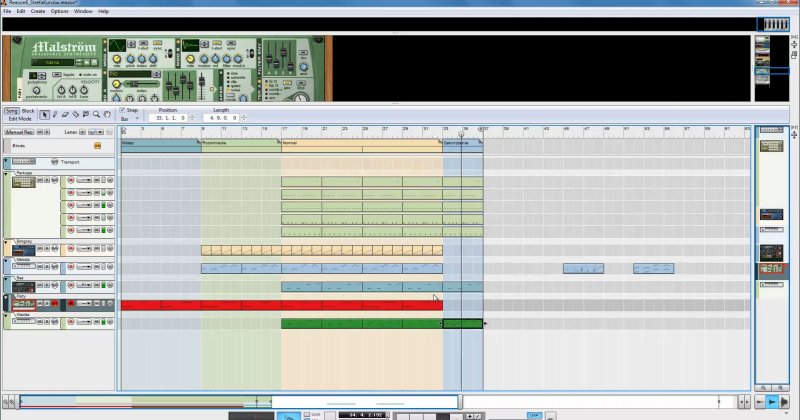Select the Mute tool

click(x=86, y=114)
